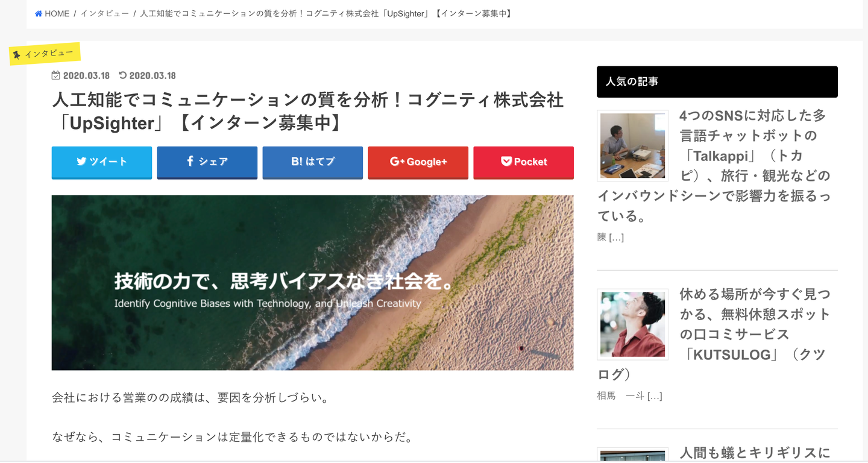Share the article with the ツイート button
This screenshot has height=463, width=868.
click(102, 162)
